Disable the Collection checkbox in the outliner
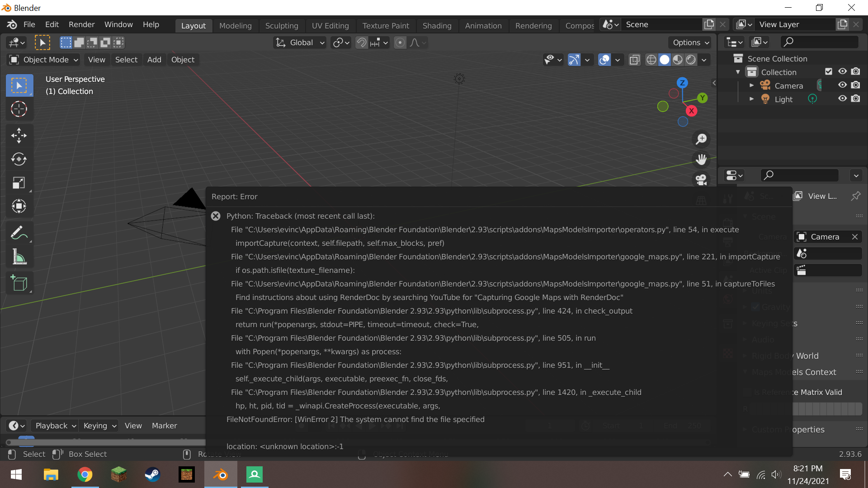This screenshot has width=868, height=488. [829, 71]
